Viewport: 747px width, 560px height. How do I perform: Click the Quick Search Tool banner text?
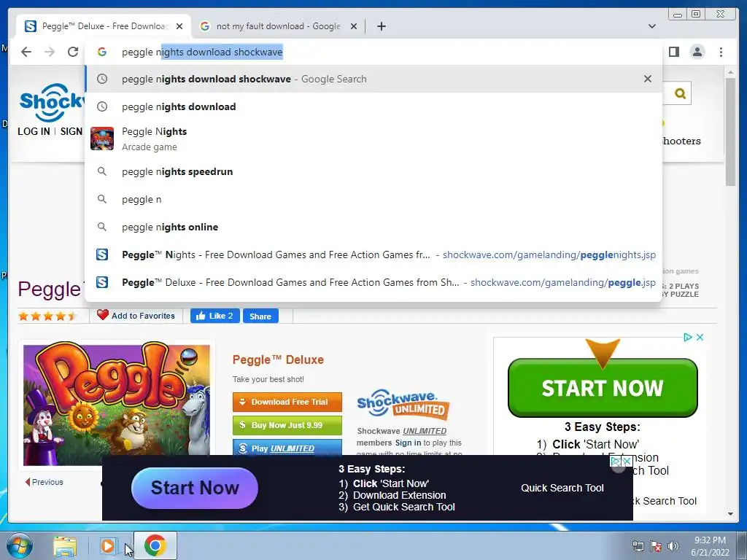(562, 488)
